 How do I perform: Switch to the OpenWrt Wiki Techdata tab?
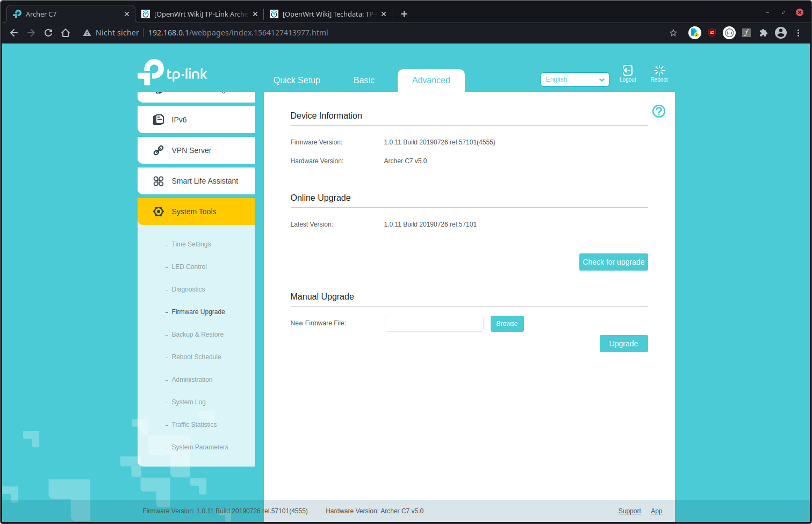click(327, 14)
